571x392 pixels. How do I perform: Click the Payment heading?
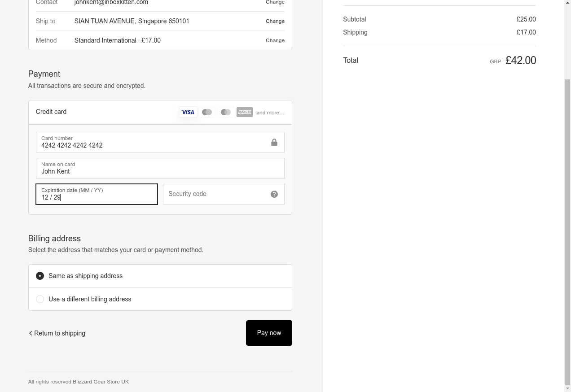44,74
